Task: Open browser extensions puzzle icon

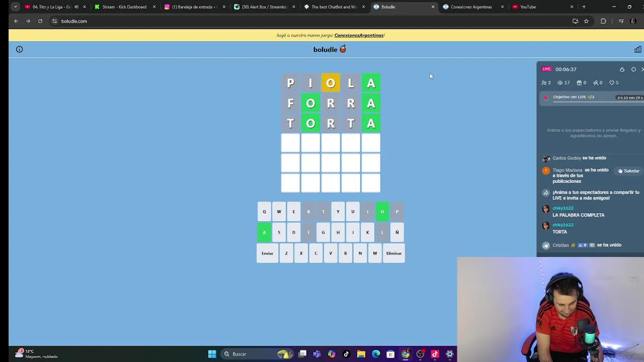Action: click(603, 21)
